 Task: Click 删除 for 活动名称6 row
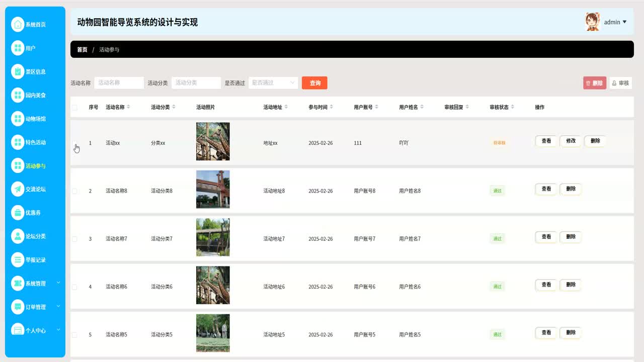point(571,285)
